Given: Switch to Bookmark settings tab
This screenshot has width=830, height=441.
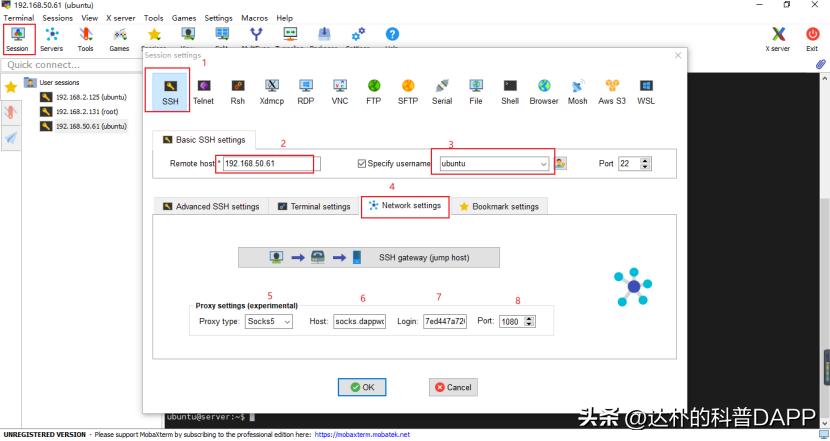Looking at the screenshot, I should 499,206.
